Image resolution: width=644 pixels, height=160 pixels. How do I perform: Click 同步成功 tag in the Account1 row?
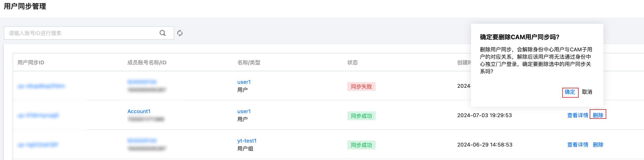click(361, 116)
